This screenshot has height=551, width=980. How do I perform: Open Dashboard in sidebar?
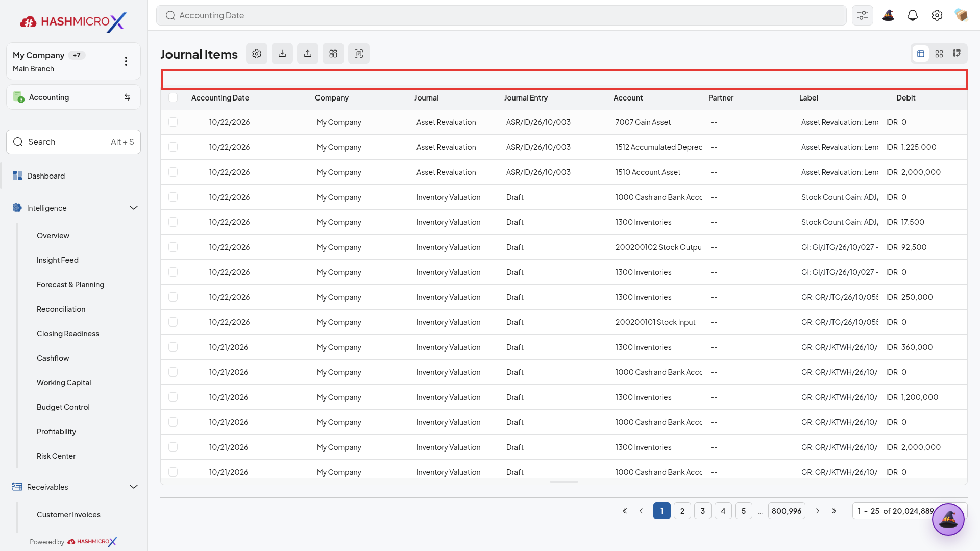pos(73,176)
